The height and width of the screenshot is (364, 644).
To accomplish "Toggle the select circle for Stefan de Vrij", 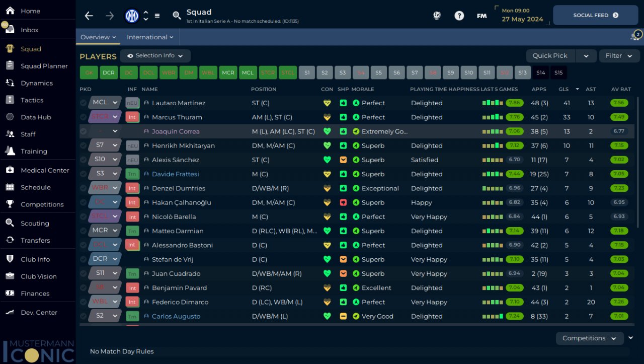I will [84, 259].
